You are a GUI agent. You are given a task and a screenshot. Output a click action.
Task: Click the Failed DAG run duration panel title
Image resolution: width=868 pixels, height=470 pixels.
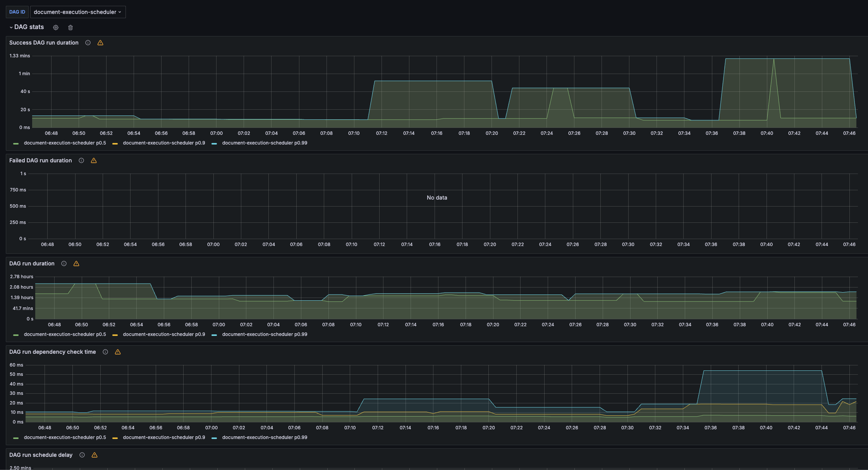click(x=40, y=160)
